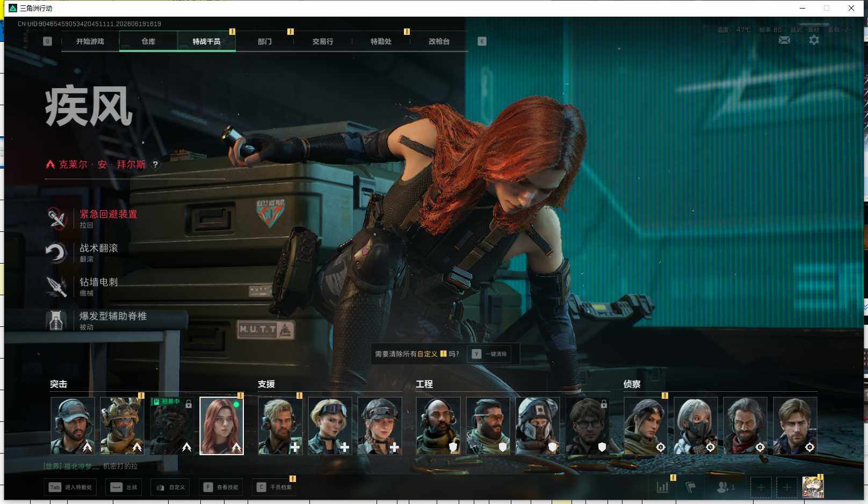868x504 pixels.
Task: Select the bearded recon operator with red scarf
Action: (745, 426)
